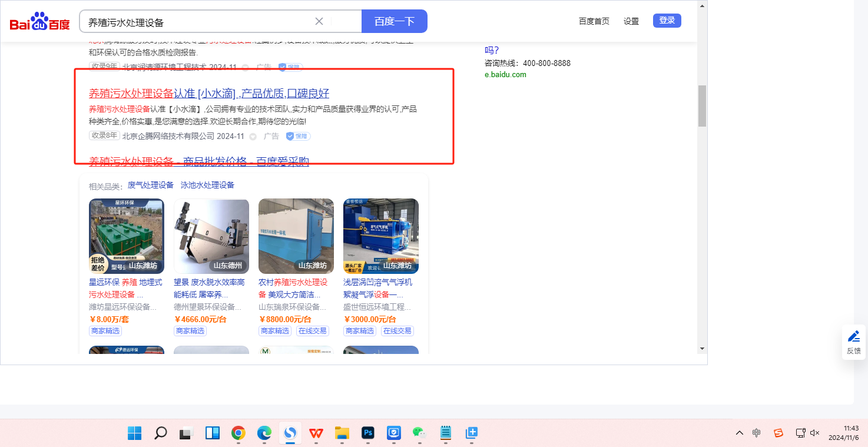The width and height of the screenshot is (868, 447).
Task: Click the Sogou input method tray icon
Action: point(778,433)
